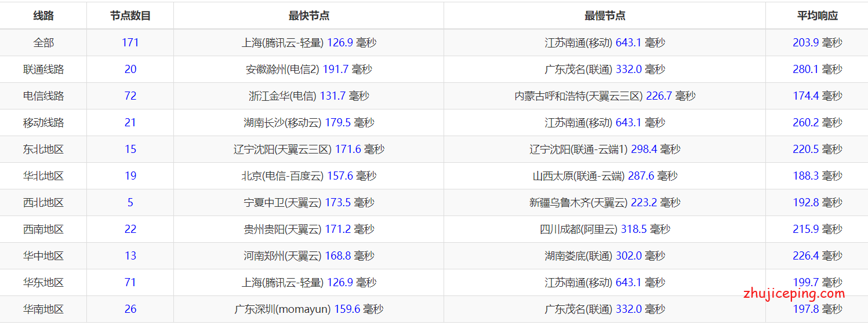Screen dimensions: 868x325
Task: Click fastest node 广东深圳(momayun) 159.6 毫秒
Action: tap(309, 309)
